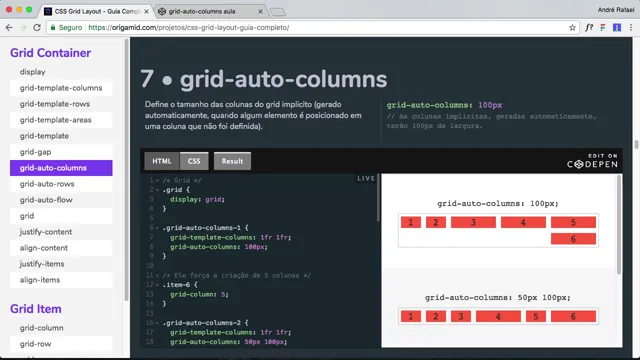Select the CSS Grid Layout browser tab
Viewport: 640px width, 360px height.
pos(96,11)
